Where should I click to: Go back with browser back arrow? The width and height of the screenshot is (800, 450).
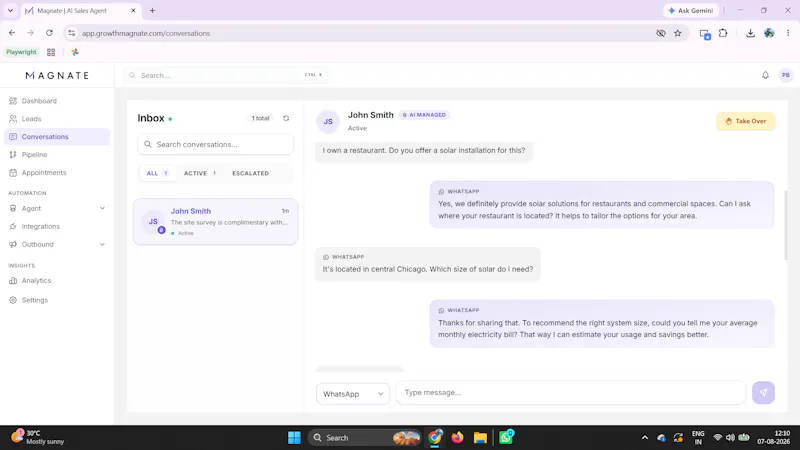(x=12, y=33)
